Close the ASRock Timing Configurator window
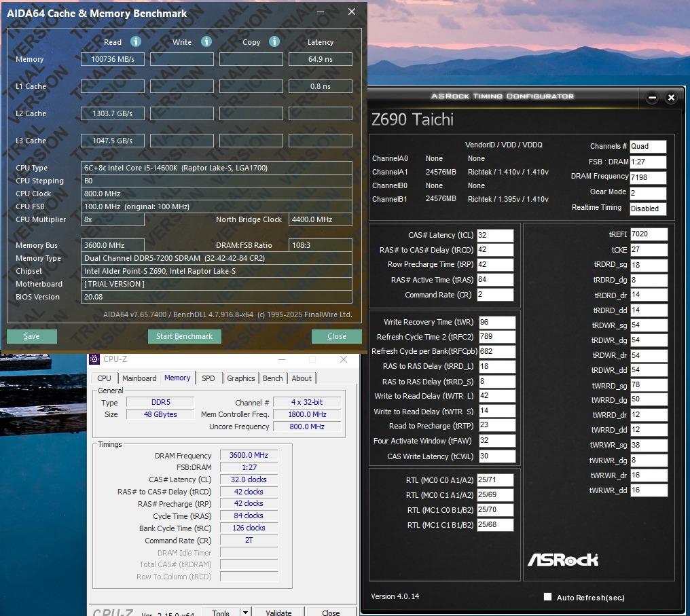The width and height of the screenshot is (690, 616). (671, 98)
